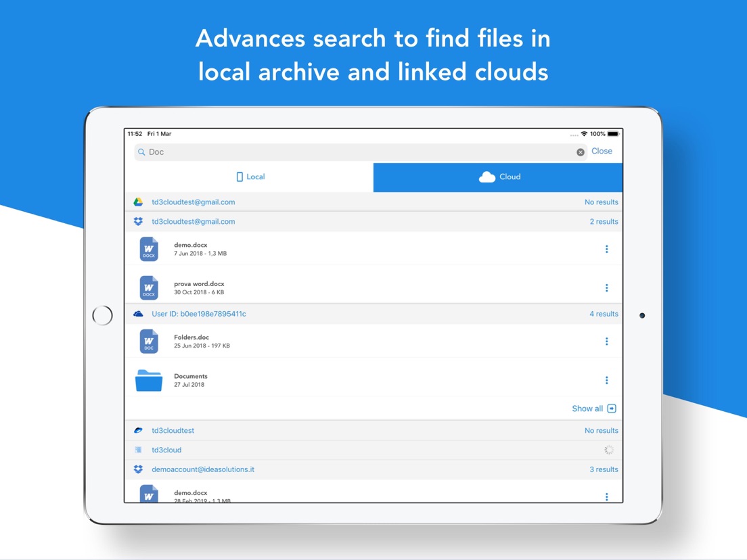Open Google Drive account td3cloudtest@gmail.com header

coord(373,202)
